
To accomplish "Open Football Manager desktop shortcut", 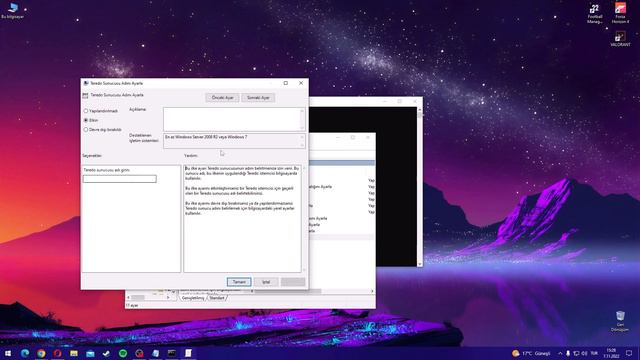I will point(595,14).
